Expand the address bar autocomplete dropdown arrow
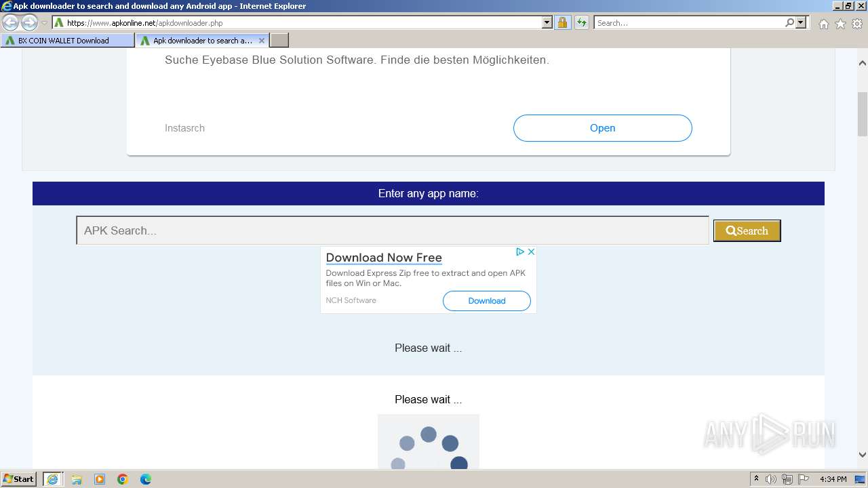868x488 pixels. pos(547,23)
